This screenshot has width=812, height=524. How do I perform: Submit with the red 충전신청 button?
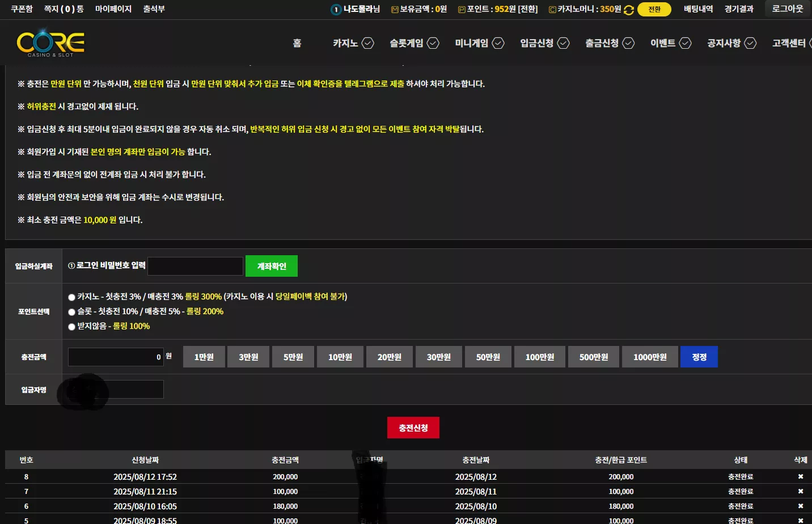[x=413, y=428]
